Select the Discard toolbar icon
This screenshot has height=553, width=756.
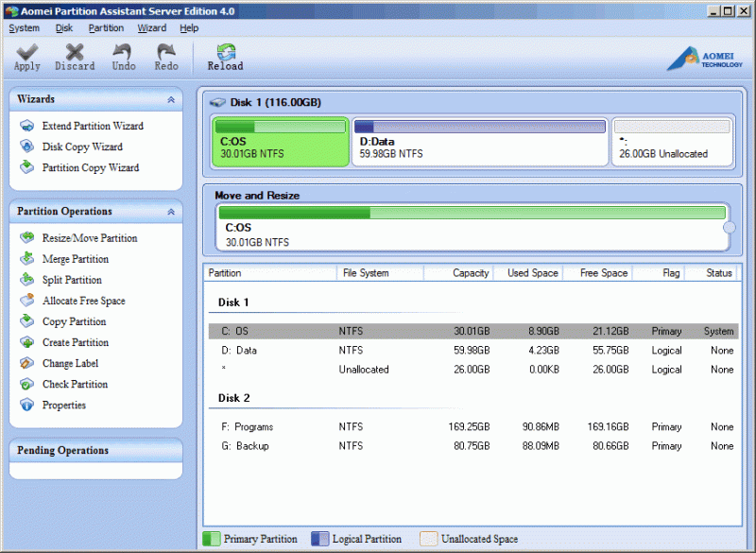[74, 57]
